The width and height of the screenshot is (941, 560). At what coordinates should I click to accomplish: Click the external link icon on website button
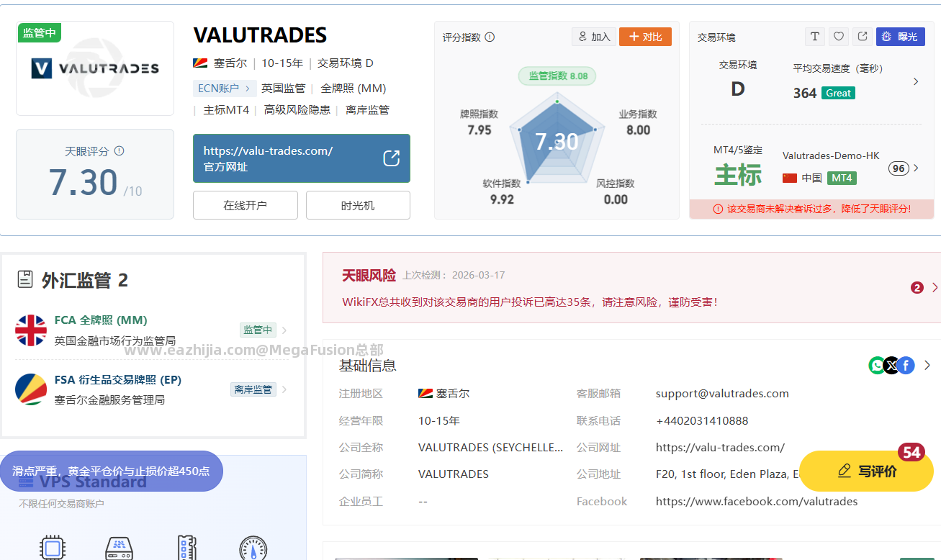click(x=391, y=158)
